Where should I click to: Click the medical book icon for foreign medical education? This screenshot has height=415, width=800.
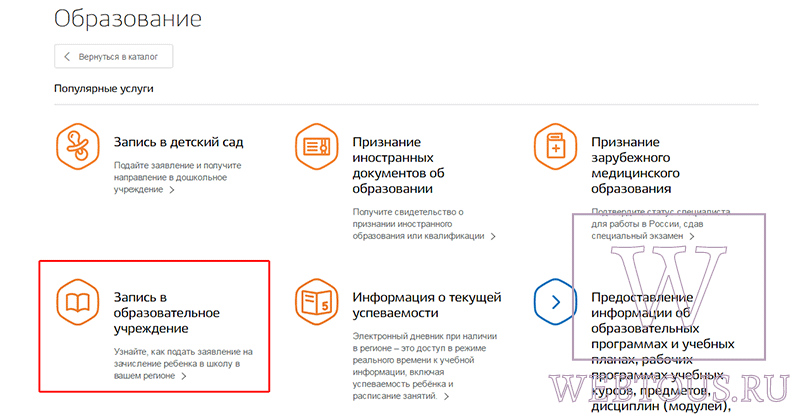(x=556, y=147)
